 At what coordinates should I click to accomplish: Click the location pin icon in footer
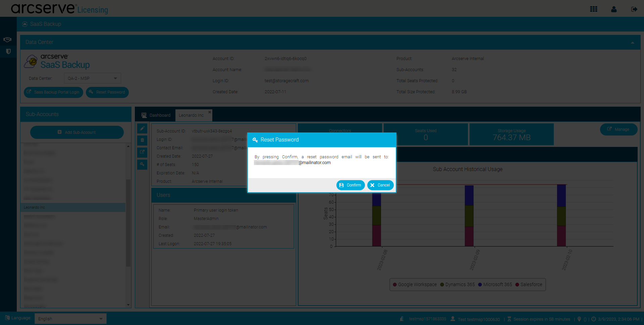coord(579,319)
